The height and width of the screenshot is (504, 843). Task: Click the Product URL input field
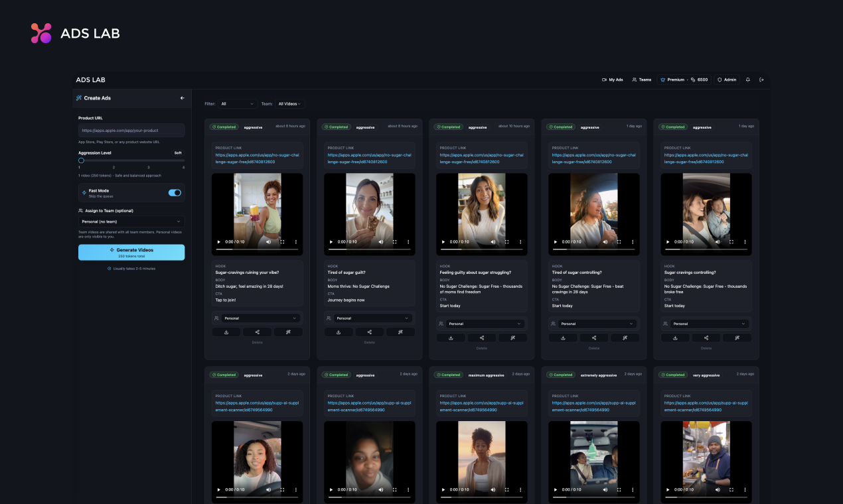pos(131,129)
